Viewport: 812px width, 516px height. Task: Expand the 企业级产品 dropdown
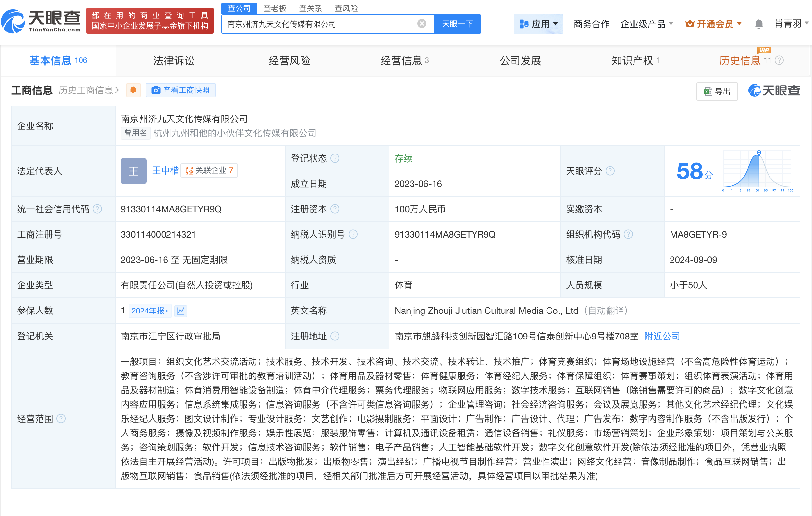pyautogui.click(x=646, y=24)
